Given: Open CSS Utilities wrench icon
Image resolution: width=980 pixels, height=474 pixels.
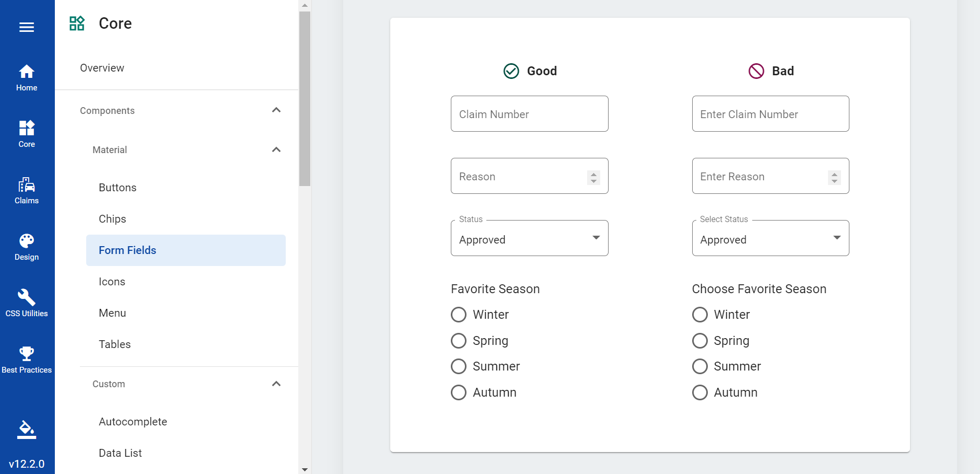Looking at the screenshot, I should coord(27,303).
